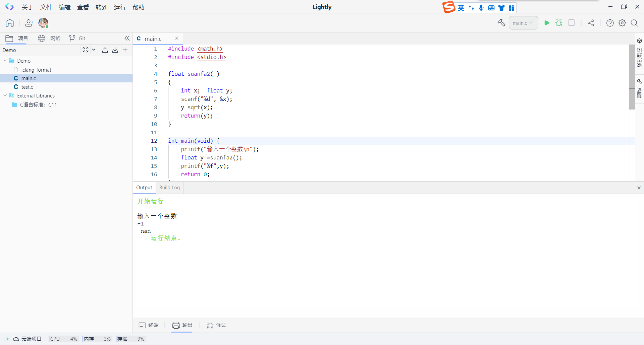Screen dimensions: 644x345
Task: Switch to the Build Log tab
Action: (x=169, y=188)
